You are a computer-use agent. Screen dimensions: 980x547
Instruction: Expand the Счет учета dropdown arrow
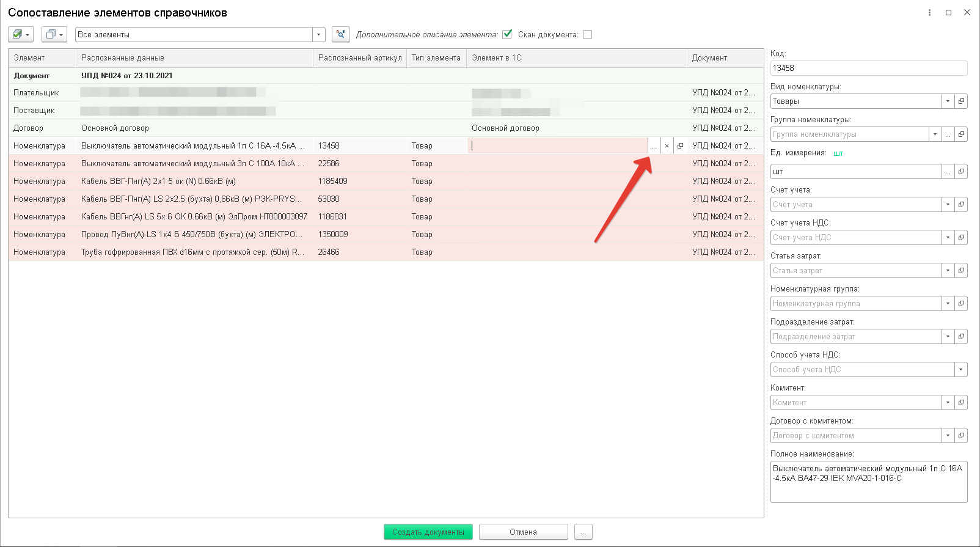[948, 205]
